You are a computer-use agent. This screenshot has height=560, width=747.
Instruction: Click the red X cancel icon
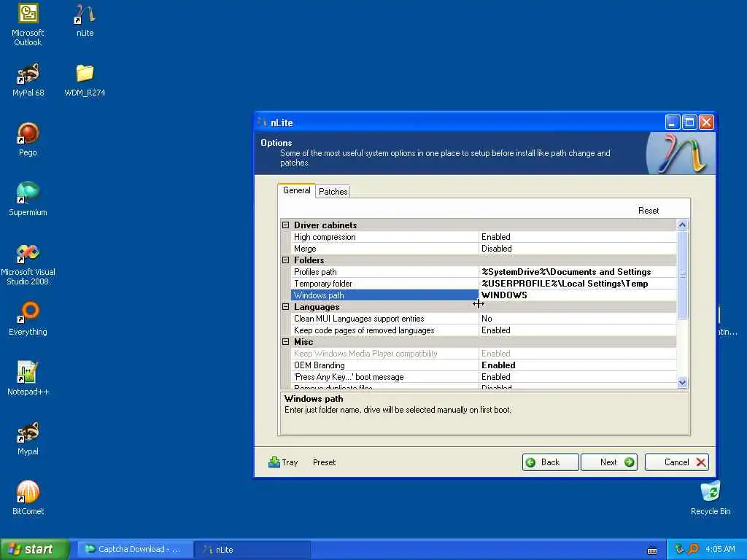pos(701,462)
